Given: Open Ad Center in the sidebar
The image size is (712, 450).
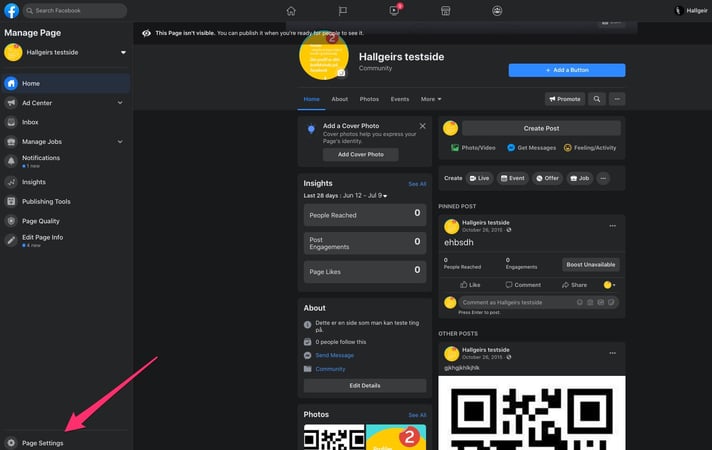Looking at the screenshot, I should (x=66, y=103).
